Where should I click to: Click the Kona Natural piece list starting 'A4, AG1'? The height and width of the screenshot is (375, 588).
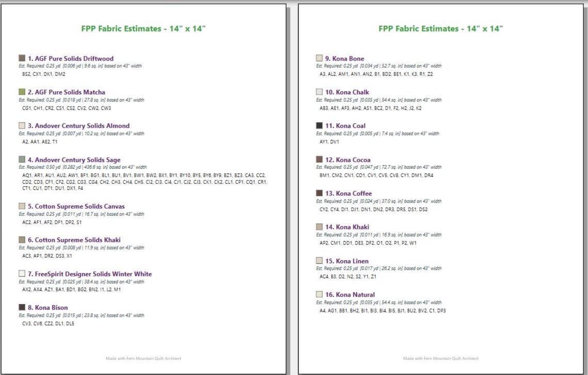click(x=383, y=310)
